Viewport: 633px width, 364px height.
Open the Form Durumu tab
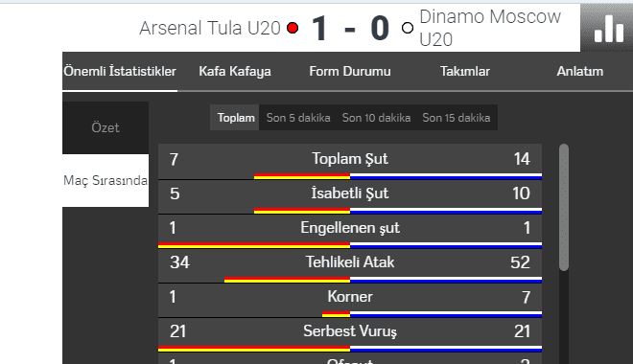pos(350,71)
